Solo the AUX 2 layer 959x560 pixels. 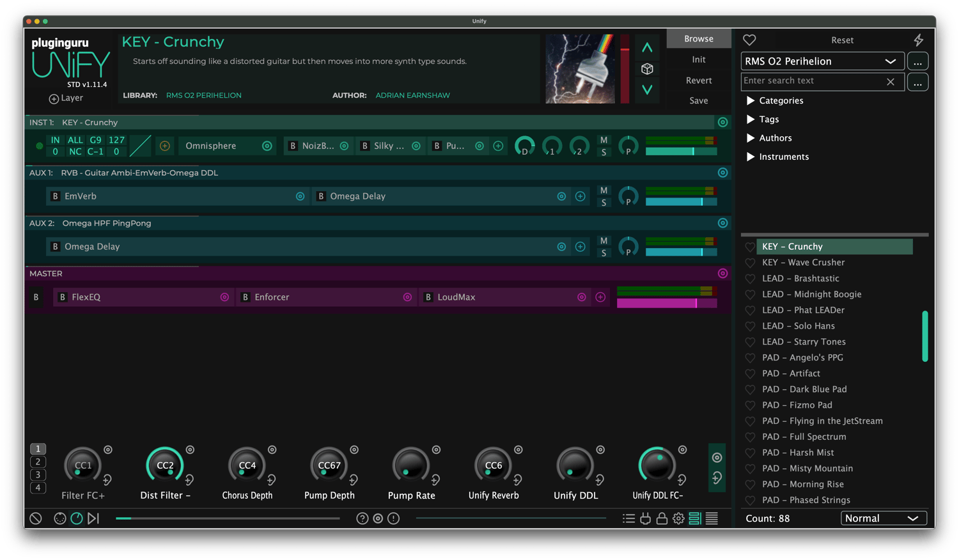click(604, 253)
